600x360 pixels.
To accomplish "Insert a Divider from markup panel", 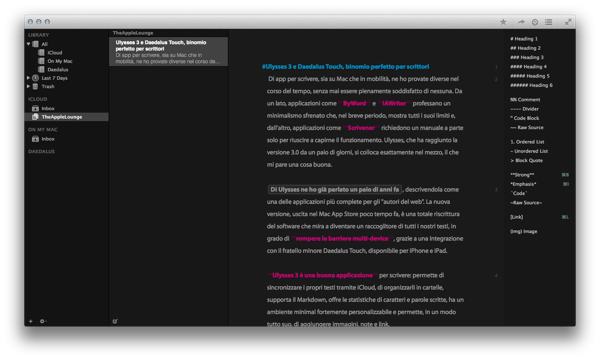I will [x=524, y=109].
